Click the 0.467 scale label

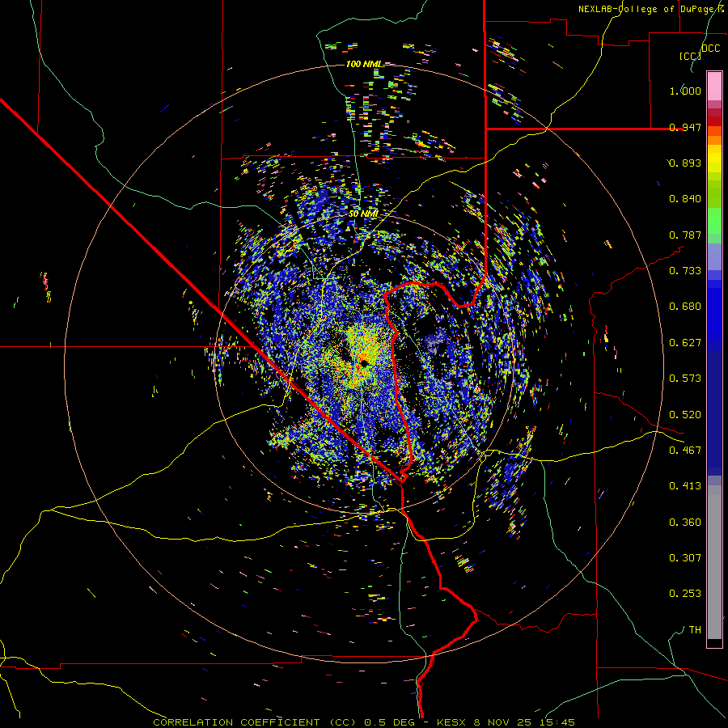[x=685, y=451]
